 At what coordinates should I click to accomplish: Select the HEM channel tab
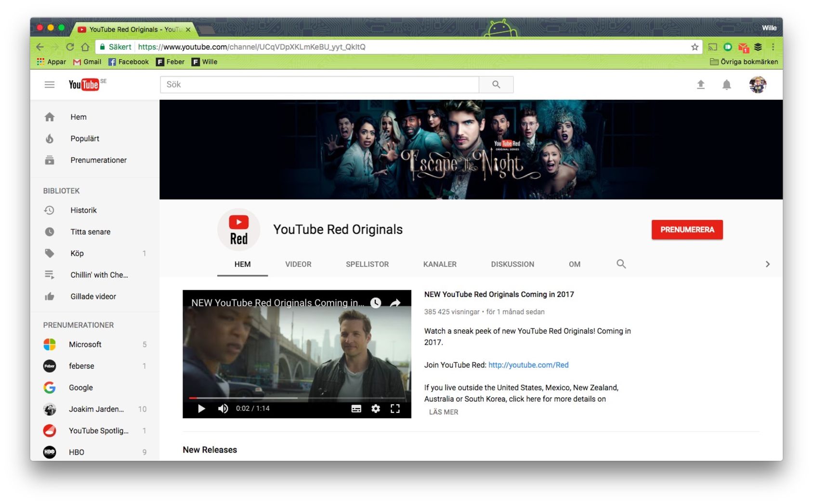tap(242, 264)
